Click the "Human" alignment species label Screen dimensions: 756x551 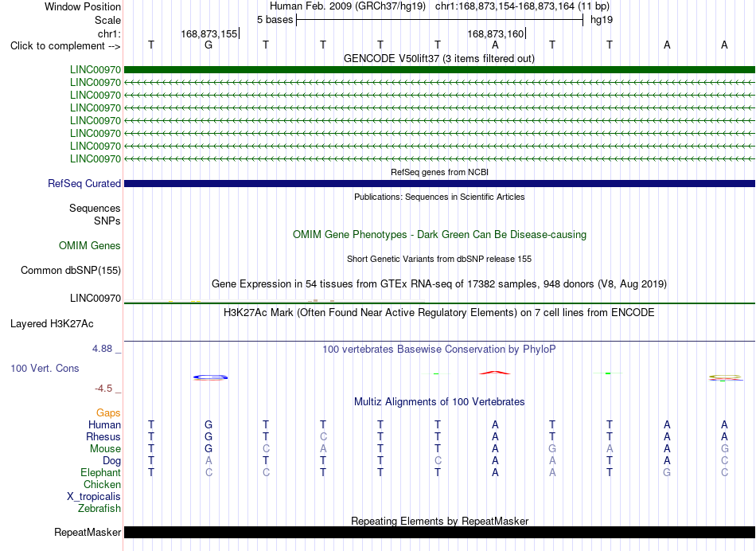click(x=104, y=424)
